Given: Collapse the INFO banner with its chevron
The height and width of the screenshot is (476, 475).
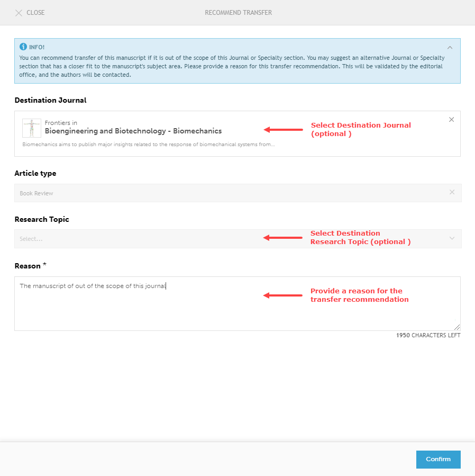Looking at the screenshot, I should [450, 47].
